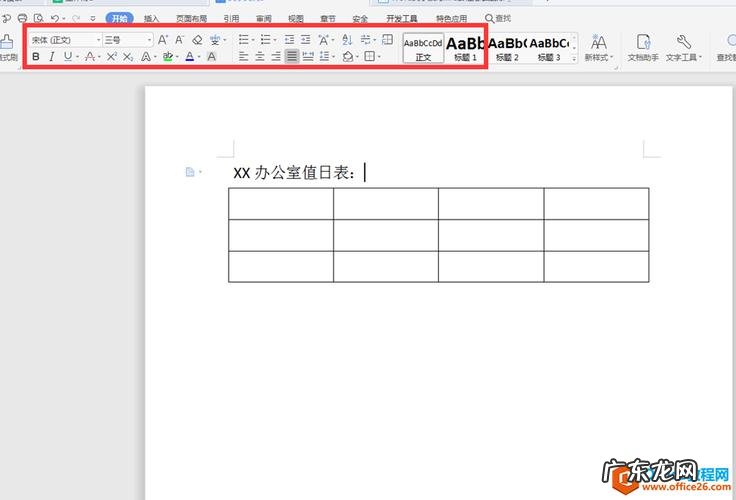Apply subscript formatting

tap(128, 57)
